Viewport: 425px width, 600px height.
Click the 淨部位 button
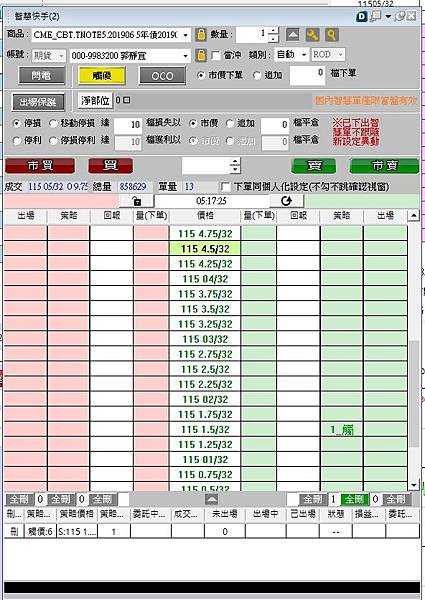tap(95, 101)
